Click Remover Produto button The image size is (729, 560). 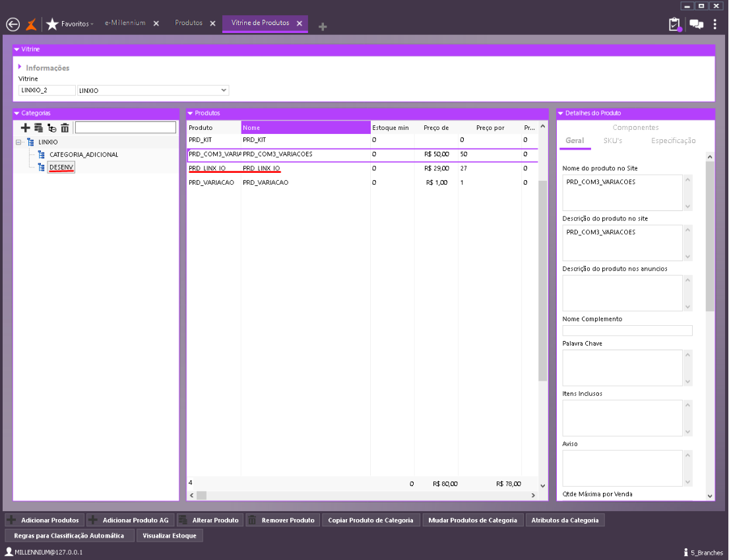point(282,520)
